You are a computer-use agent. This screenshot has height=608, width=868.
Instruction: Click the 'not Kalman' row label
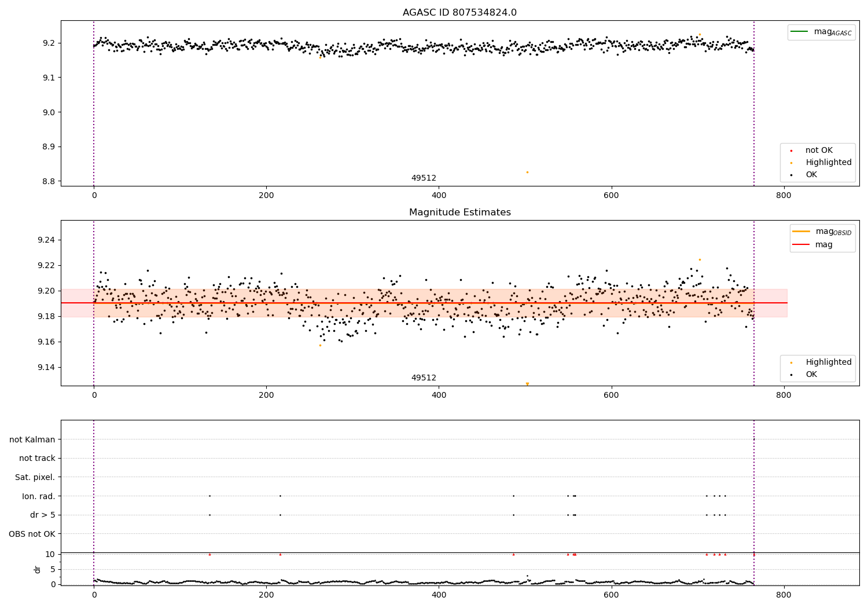(x=32, y=439)
